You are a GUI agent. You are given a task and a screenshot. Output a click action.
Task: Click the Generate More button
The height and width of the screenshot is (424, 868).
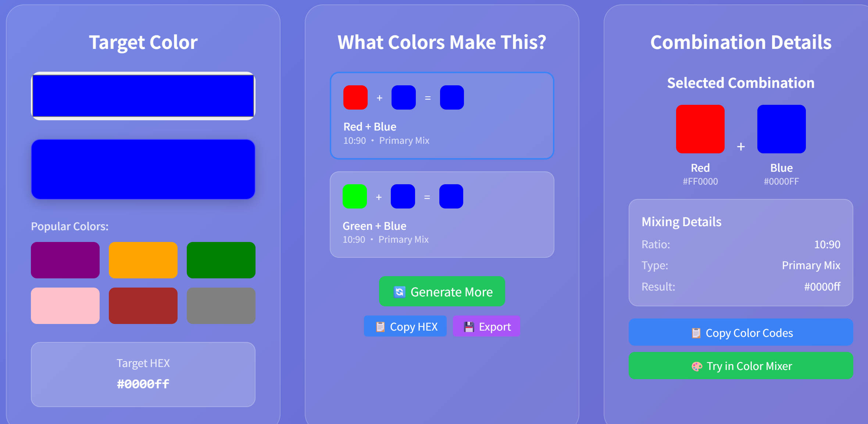pyautogui.click(x=441, y=292)
